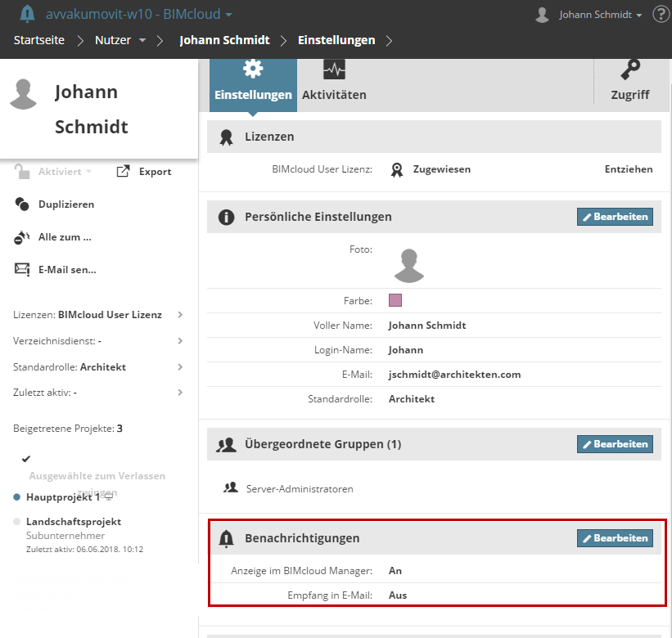Image resolution: width=672 pixels, height=638 pixels.
Task: Expand the Nutzer breadcrumb dropdown arrow
Action: [142, 40]
